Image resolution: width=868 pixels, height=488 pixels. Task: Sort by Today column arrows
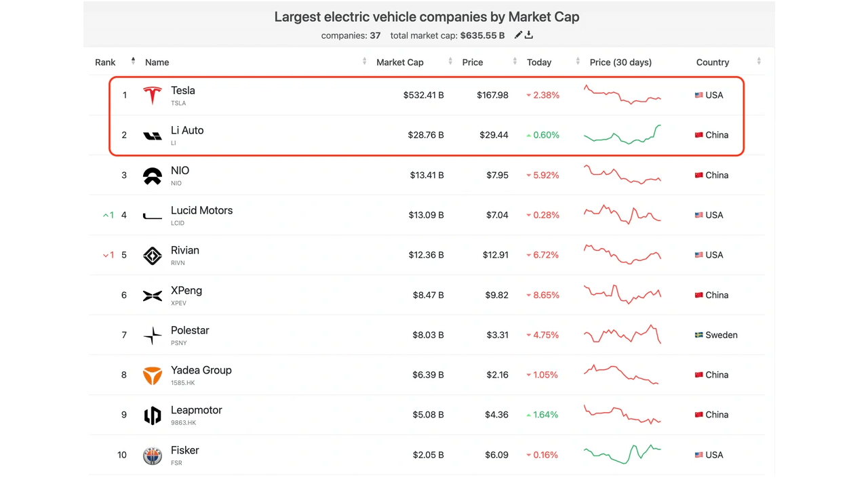pyautogui.click(x=578, y=62)
